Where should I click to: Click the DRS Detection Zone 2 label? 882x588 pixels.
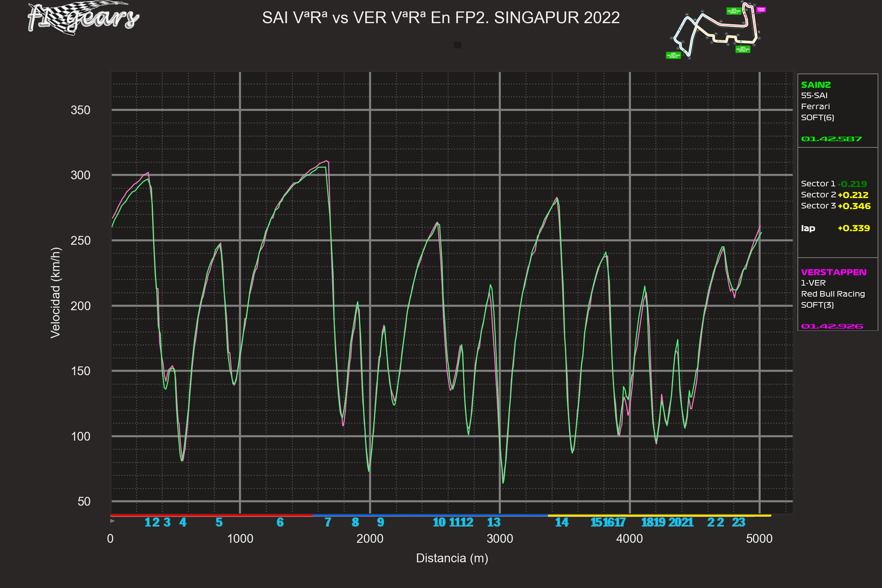673,55
